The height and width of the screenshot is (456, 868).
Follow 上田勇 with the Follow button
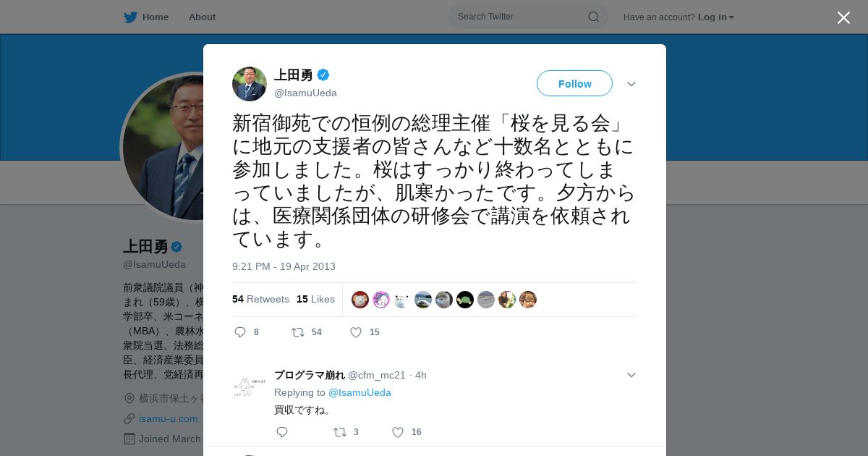point(574,83)
